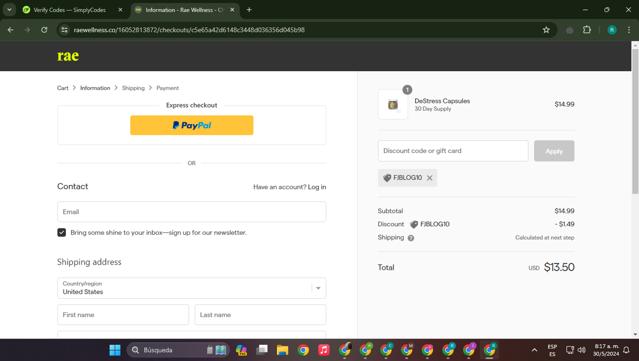Click the total amount $13.50
The height and width of the screenshot is (361, 639).
click(x=559, y=267)
